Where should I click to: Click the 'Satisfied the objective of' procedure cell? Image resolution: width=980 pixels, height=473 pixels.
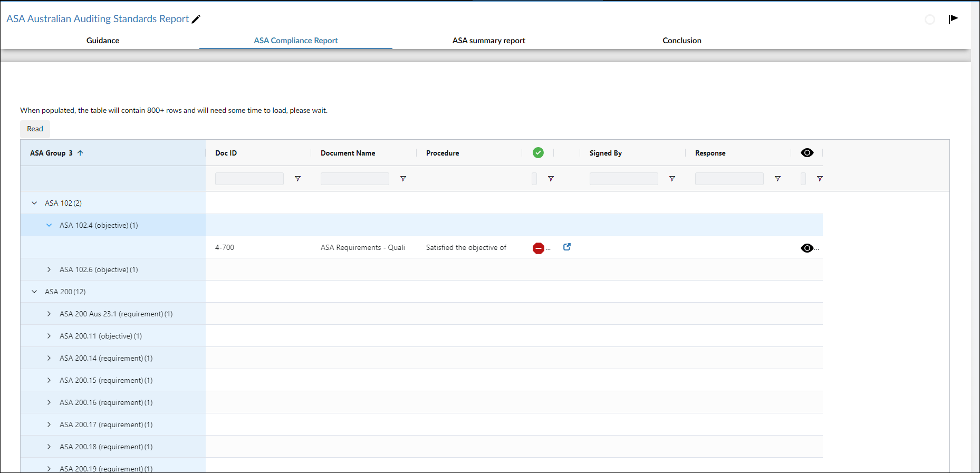pos(466,247)
